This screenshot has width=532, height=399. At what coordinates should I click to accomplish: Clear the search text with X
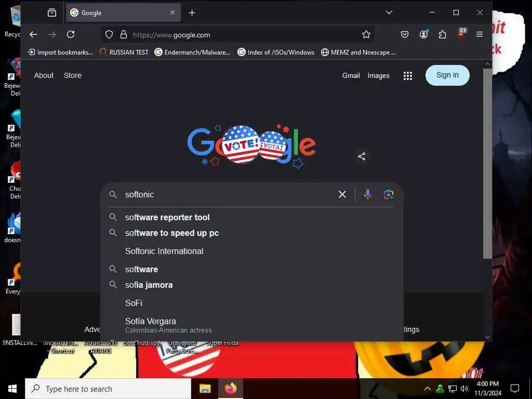click(342, 194)
